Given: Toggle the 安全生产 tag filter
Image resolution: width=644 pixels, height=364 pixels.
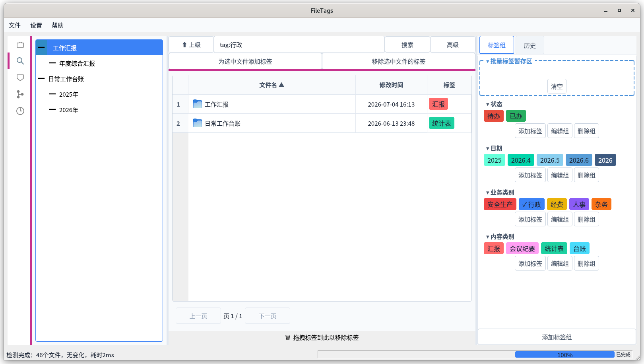Looking at the screenshot, I should (x=500, y=204).
